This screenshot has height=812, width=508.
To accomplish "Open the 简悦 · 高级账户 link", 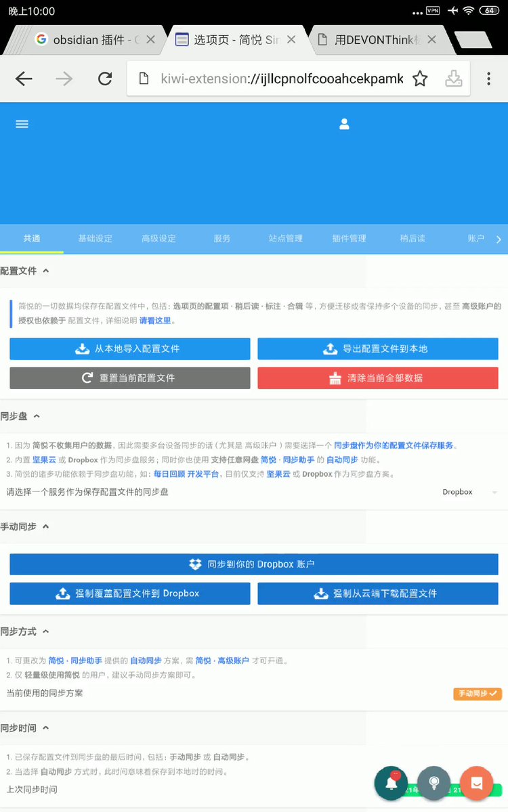I will click(222, 660).
